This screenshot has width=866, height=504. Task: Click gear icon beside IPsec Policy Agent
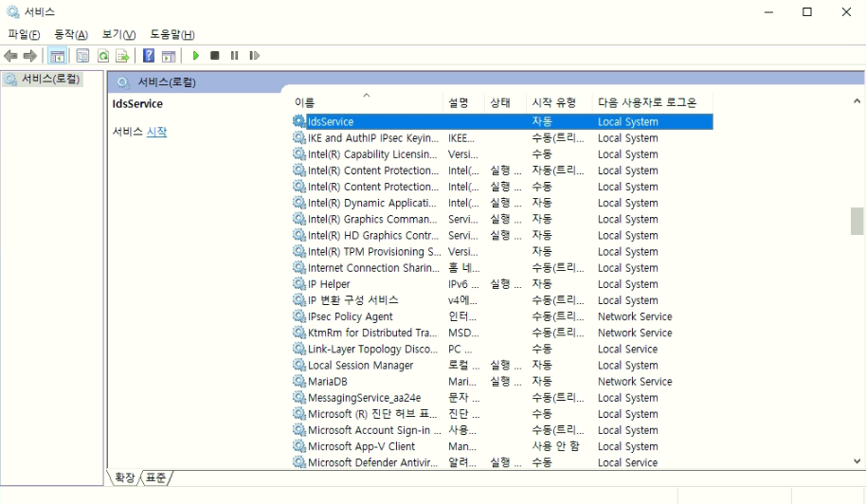pyautogui.click(x=298, y=316)
